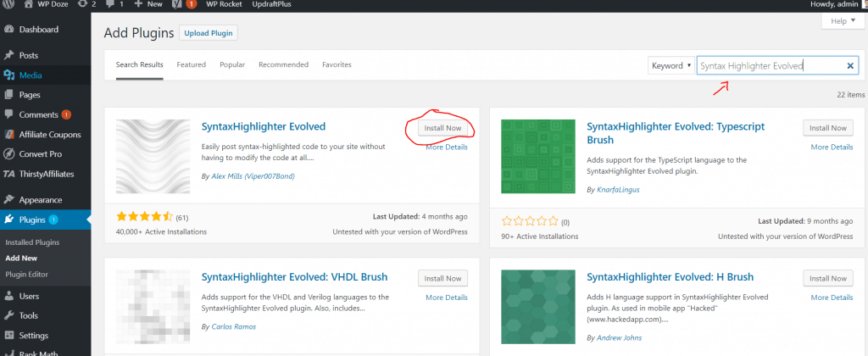Open the WP Doze home icon
The image size is (868, 356).
coord(28,4)
